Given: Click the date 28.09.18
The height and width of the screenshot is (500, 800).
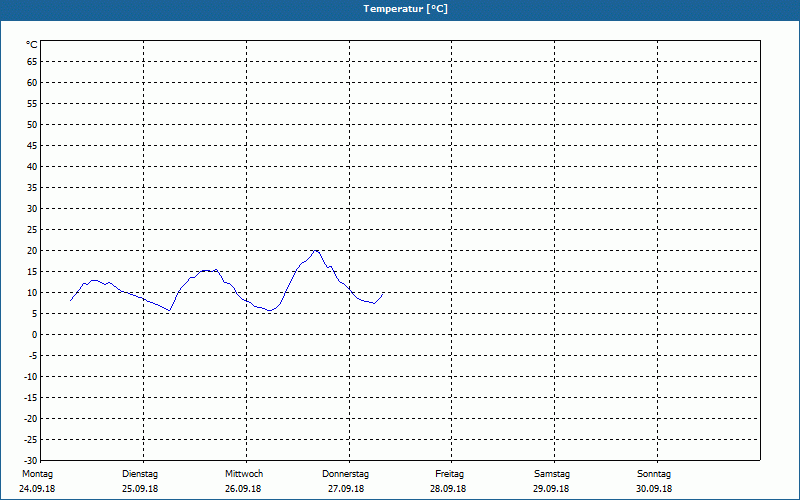Looking at the screenshot, I should [x=448, y=489].
